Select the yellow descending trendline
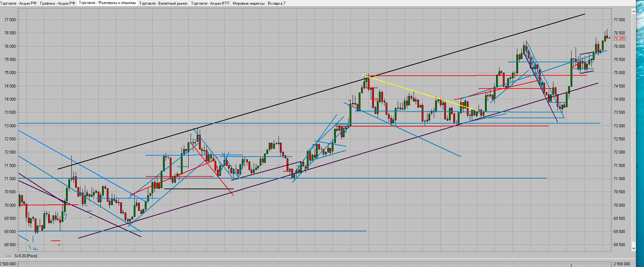Image resolution: width=644 pixels, height=267 pixels. pyautogui.click(x=421, y=93)
